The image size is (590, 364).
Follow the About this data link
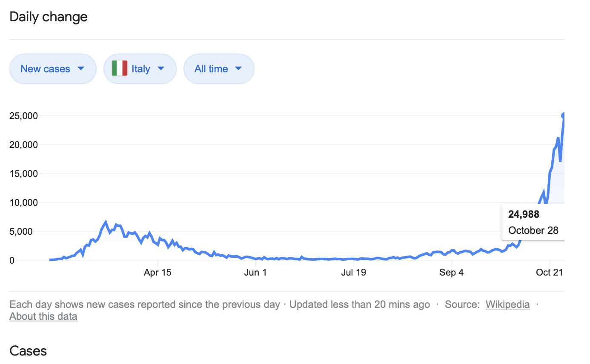click(x=43, y=316)
